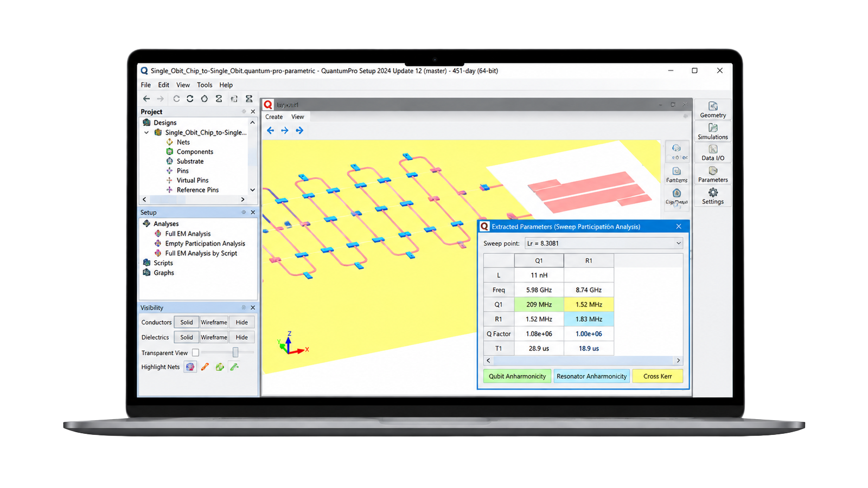Click the forward arrow in main toolbar

coord(160,99)
